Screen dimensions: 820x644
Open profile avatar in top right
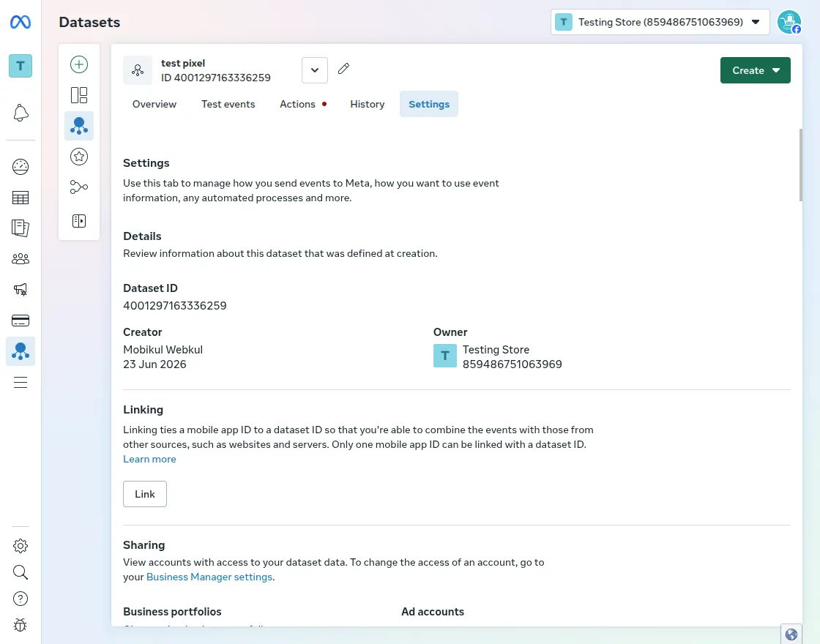coord(789,22)
